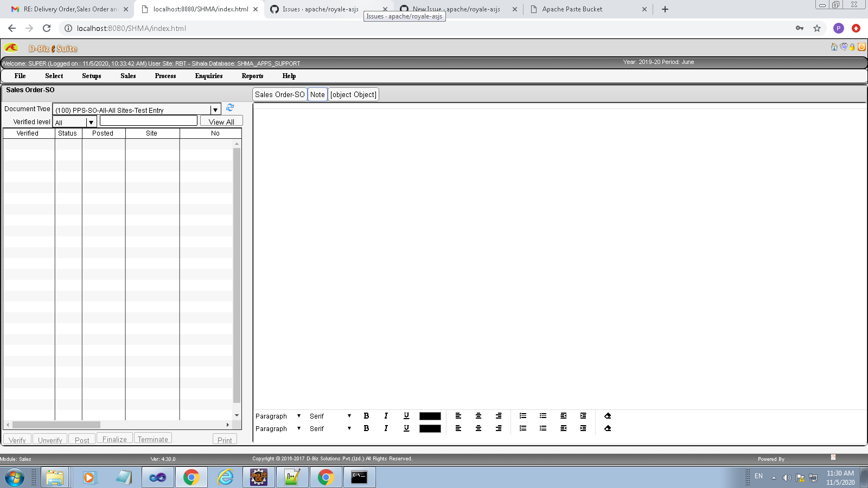868x488 pixels.
Task: Enable bullet list formatting
Action: pos(543,416)
